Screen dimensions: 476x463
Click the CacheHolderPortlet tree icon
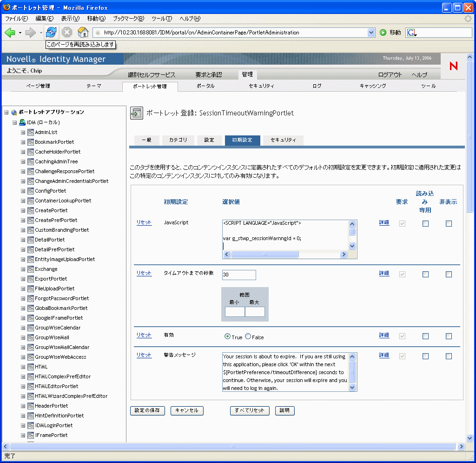click(x=30, y=152)
